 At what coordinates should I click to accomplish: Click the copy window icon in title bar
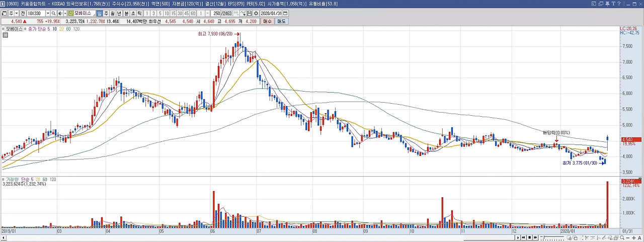601,4
